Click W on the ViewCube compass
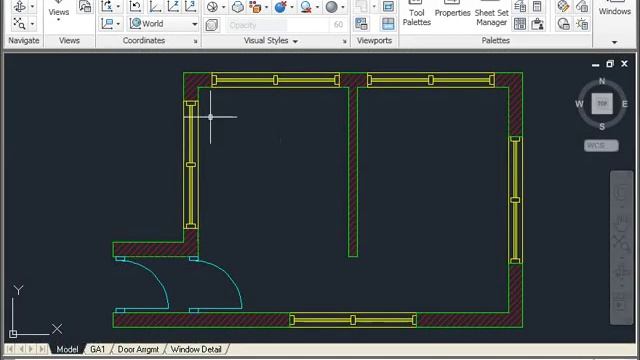640x360 pixels. pyautogui.click(x=579, y=104)
